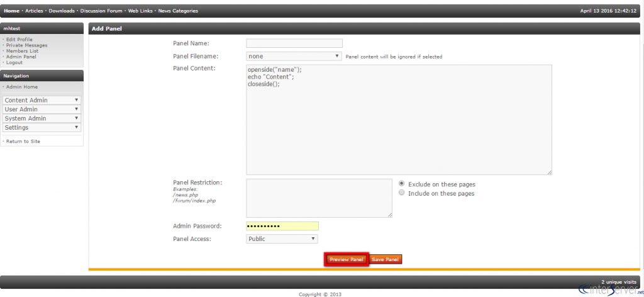Click the /forum/index.php example text

pos(195,201)
